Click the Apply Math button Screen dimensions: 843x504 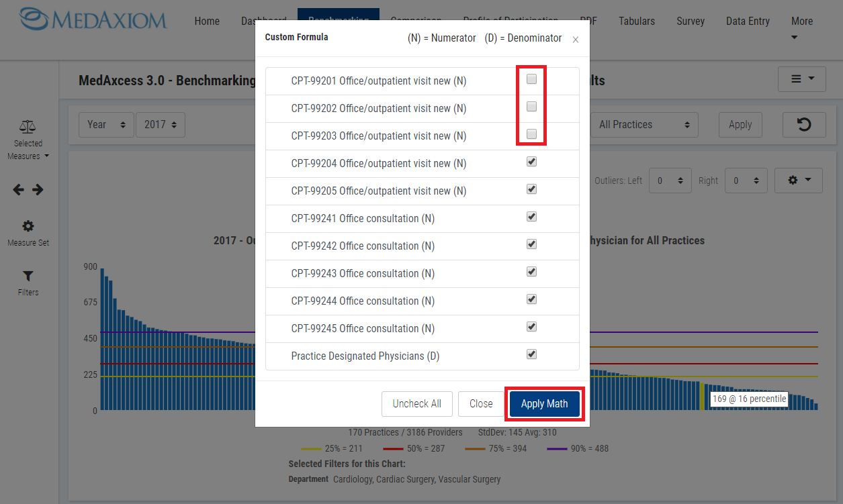(544, 404)
